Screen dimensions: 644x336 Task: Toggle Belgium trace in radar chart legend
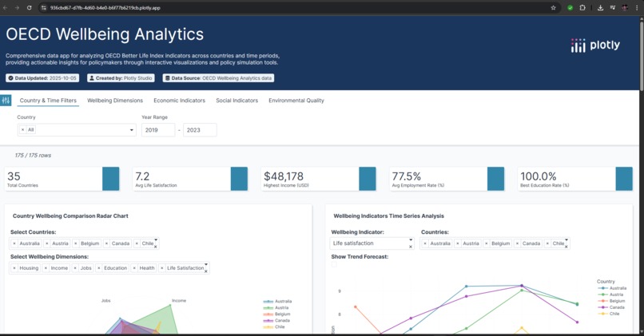pyautogui.click(x=277, y=314)
